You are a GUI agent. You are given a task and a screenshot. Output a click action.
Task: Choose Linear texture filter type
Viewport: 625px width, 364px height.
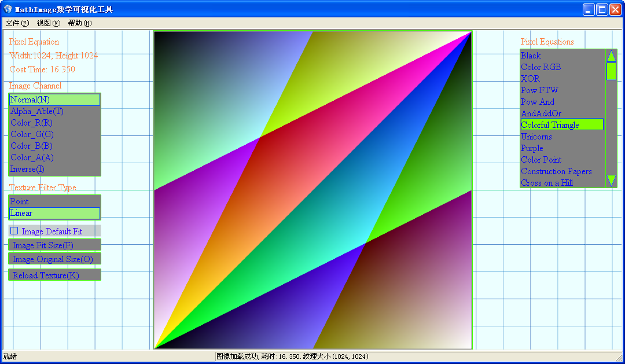pyautogui.click(x=54, y=213)
